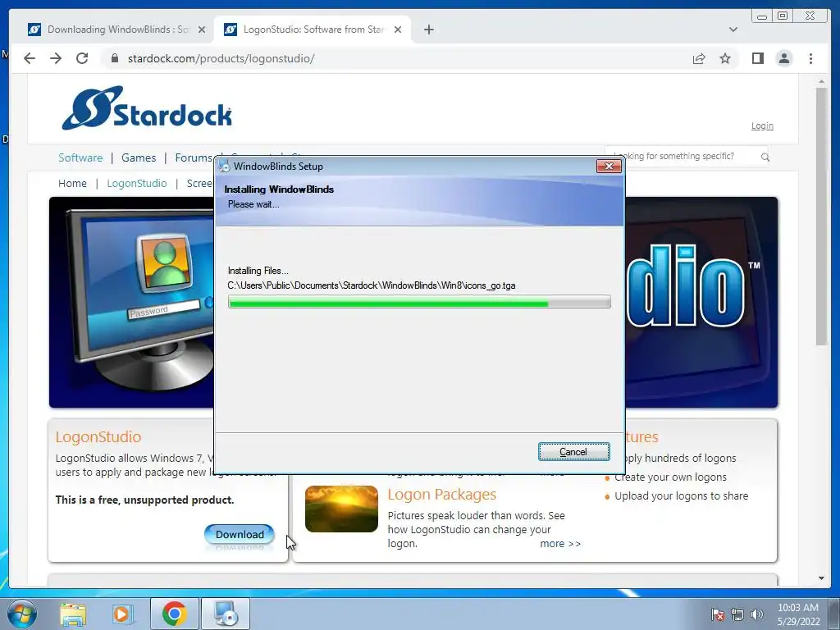Select the LogonStudio tab
Screen dimensions: 840x630
[x=313, y=30]
